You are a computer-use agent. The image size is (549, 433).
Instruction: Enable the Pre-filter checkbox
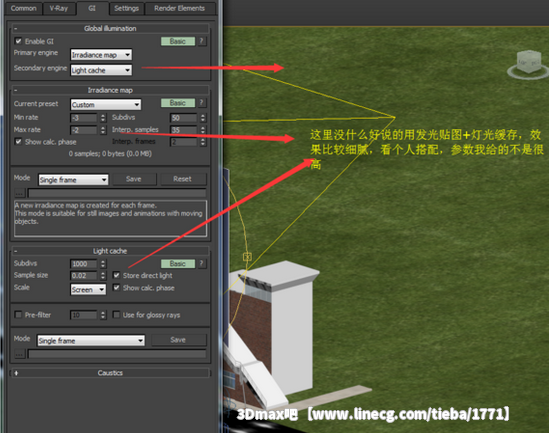click(18, 315)
